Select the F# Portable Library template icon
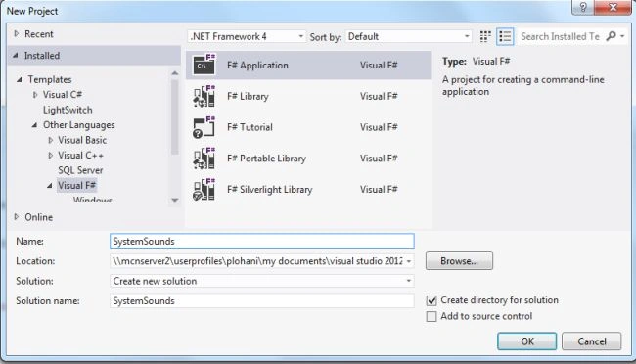 (204, 159)
